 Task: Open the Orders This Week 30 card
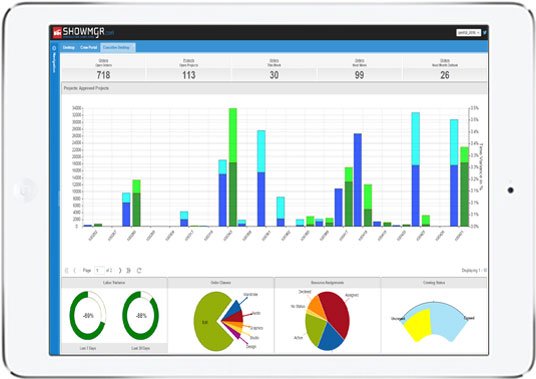[x=274, y=68]
